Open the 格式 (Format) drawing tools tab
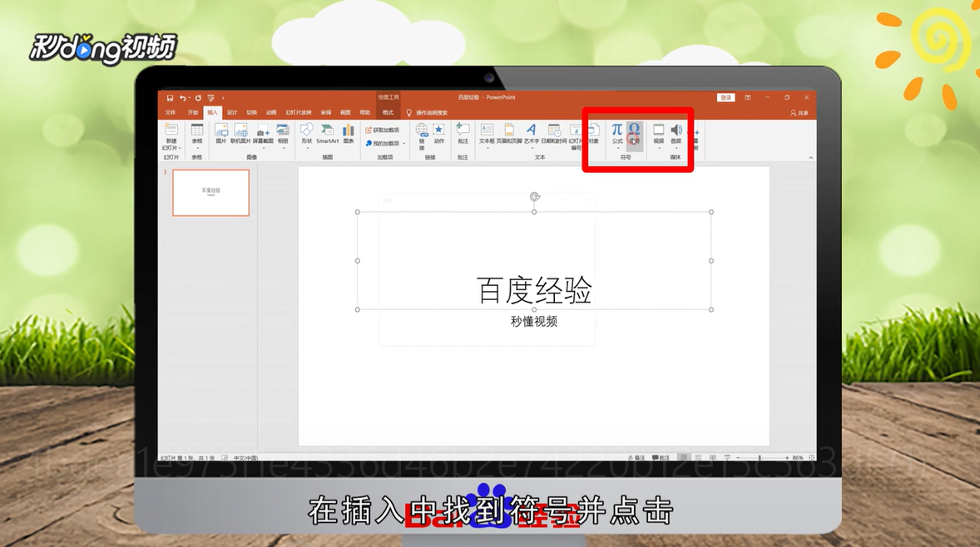The image size is (980, 547). click(x=389, y=113)
